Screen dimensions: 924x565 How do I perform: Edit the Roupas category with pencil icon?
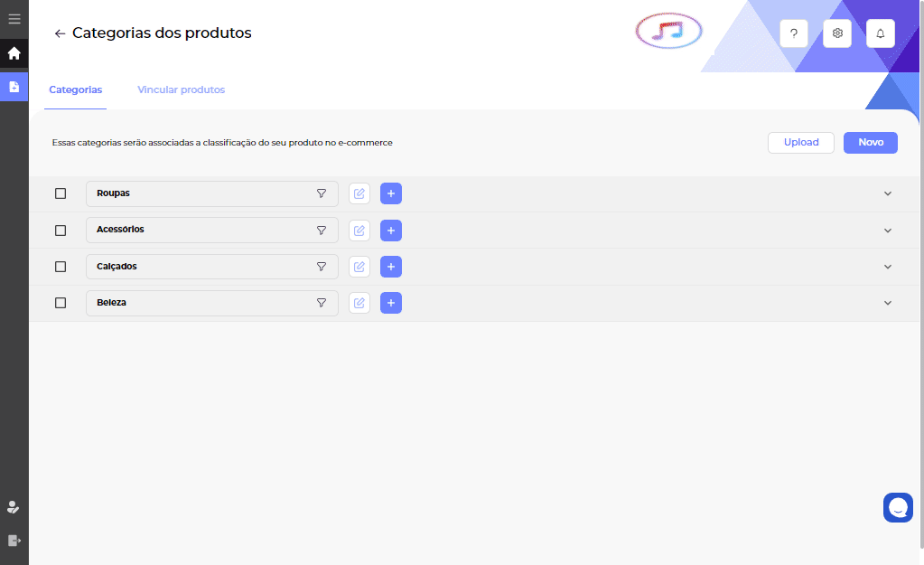point(359,193)
